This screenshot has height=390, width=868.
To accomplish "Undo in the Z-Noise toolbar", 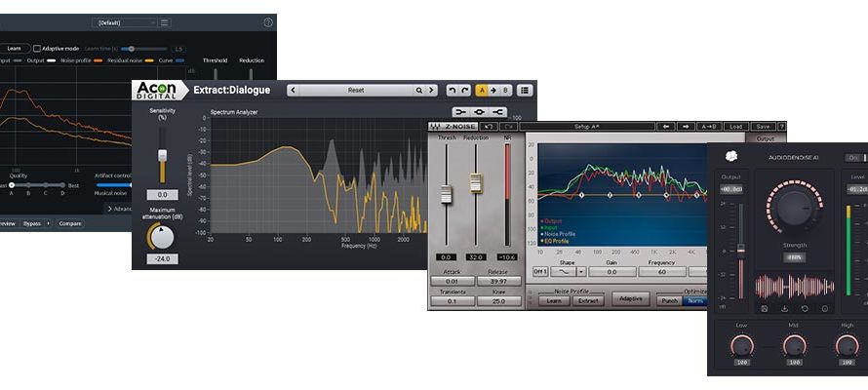I will click(489, 127).
